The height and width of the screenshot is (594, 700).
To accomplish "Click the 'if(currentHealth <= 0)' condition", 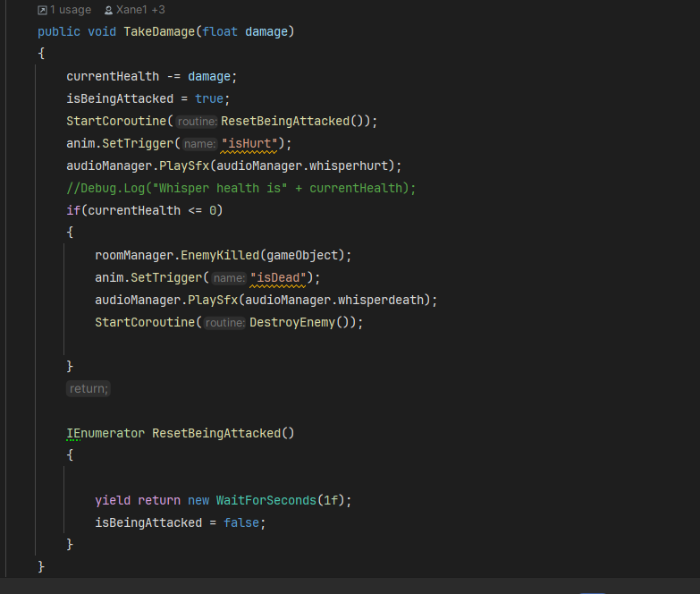I will [145, 210].
